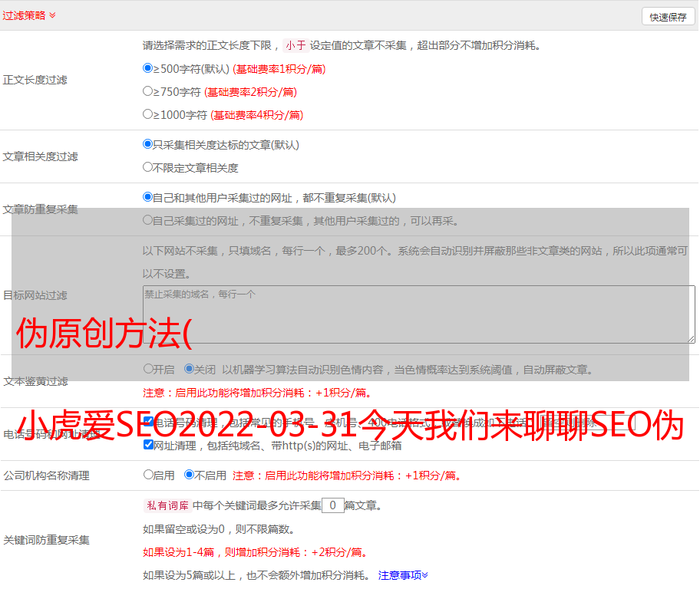Select the ≥500字符 default length option
The height and width of the screenshot is (589, 700).
pyautogui.click(x=147, y=67)
